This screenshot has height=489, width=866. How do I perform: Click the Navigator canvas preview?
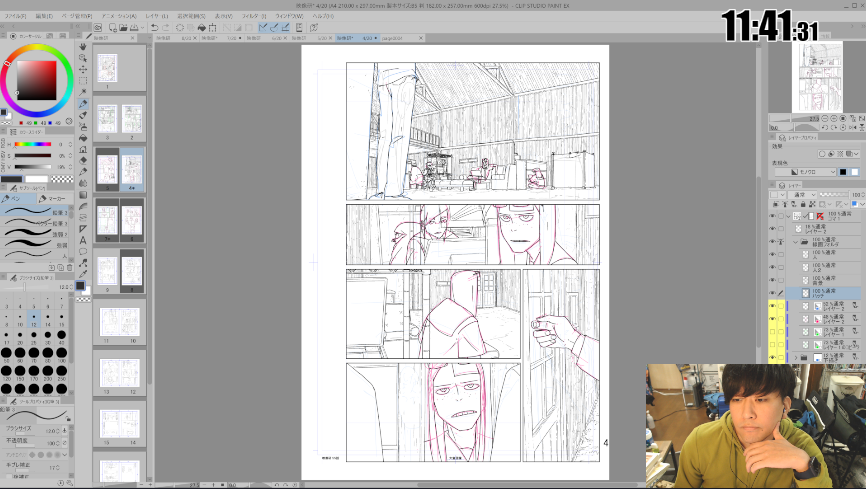(x=817, y=77)
